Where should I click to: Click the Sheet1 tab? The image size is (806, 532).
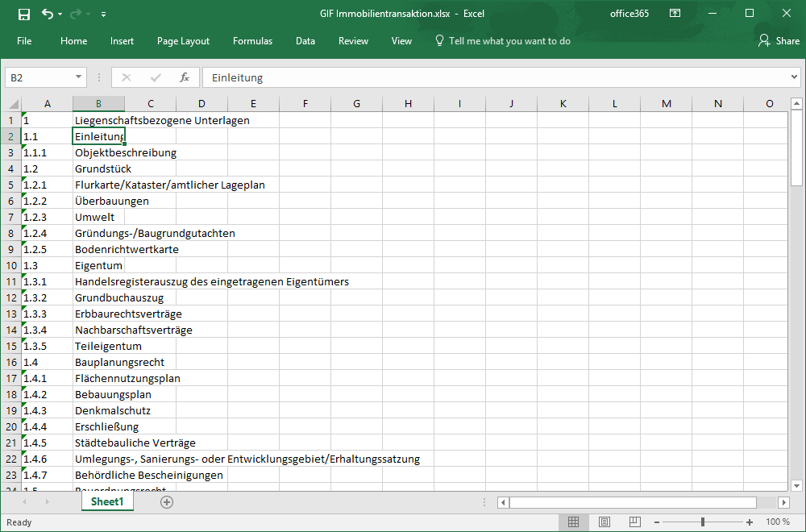point(107,501)
